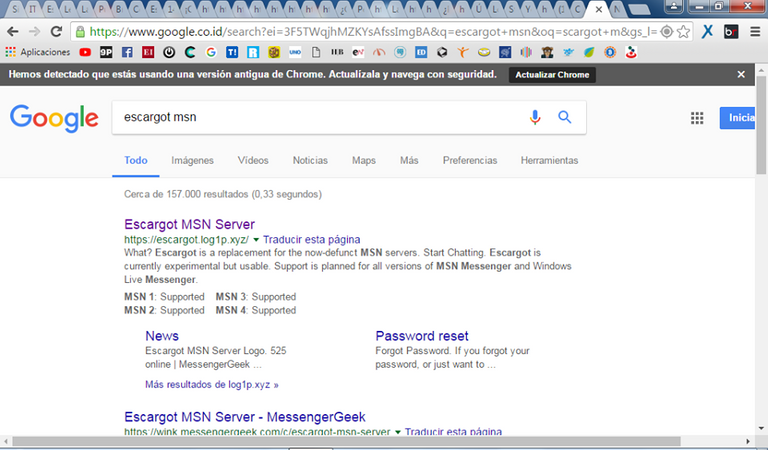Viewport: 768px width, 450px height.
Task: Switch to the tab labeled 'IT'
Action: [32, 9]
